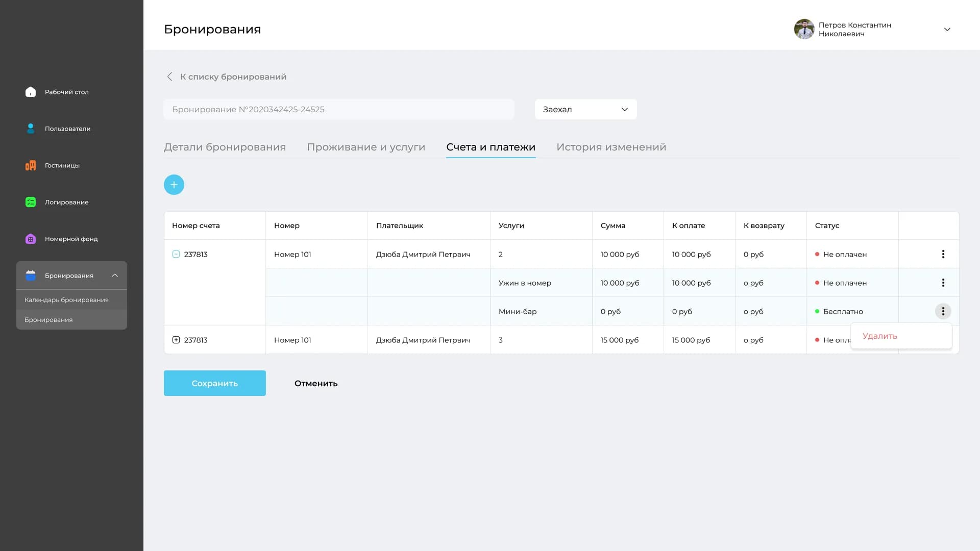Switch to Детали бронирования tab

(225, 147)
